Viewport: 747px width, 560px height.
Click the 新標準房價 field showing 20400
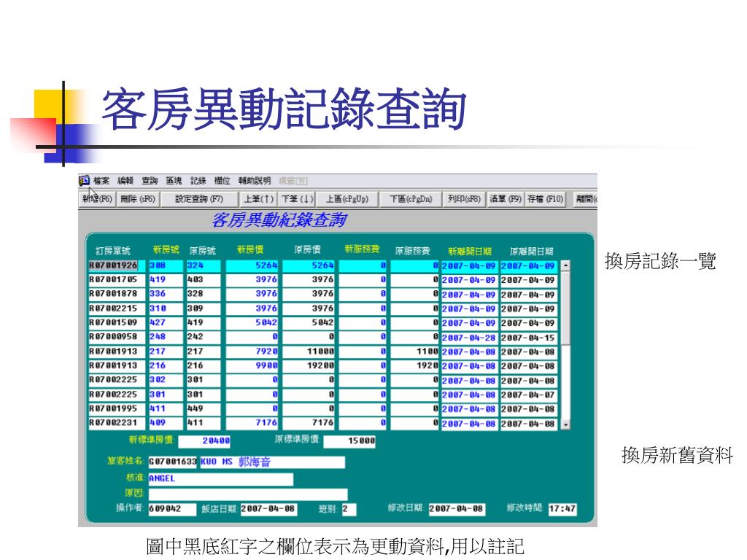[x=204, y=441]
